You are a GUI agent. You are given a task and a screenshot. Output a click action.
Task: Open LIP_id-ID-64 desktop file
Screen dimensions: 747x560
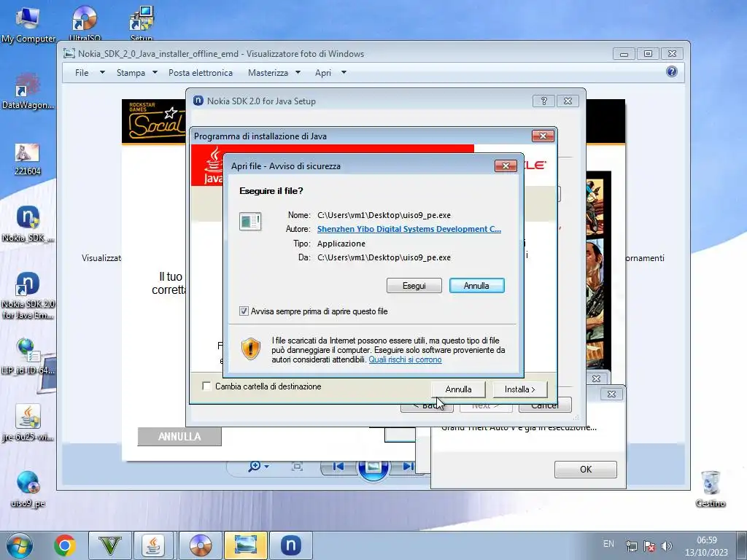click(28, 356)
